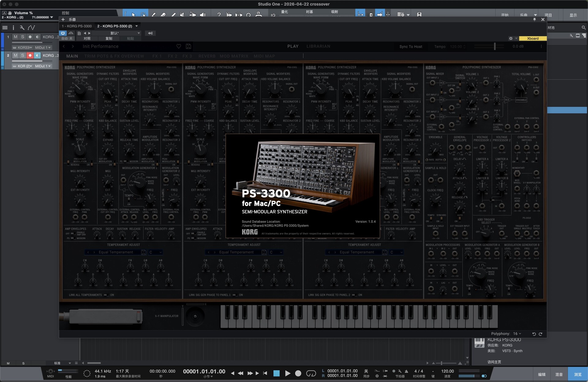The height and width of the screenshot is (382, 588).
Task: Expand the preset 默认 dropdown
Action: pyautogui.click(x=138, y=33)
